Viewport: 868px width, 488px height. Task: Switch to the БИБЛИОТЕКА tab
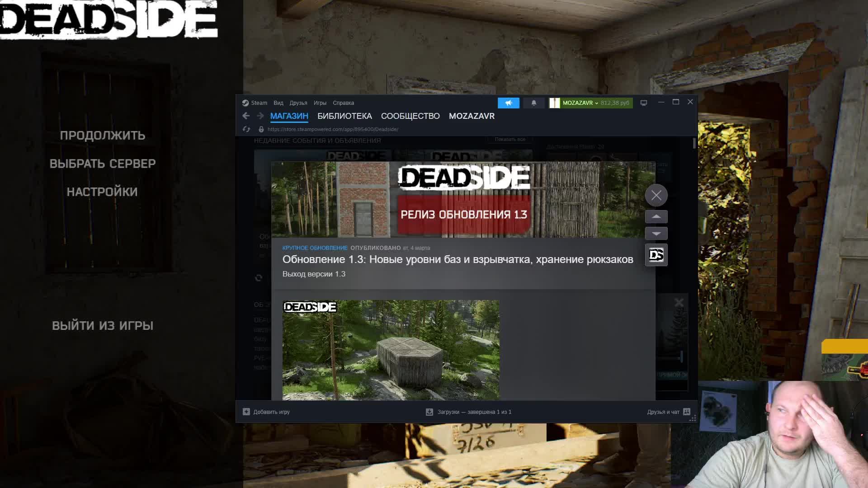(344, 116)
